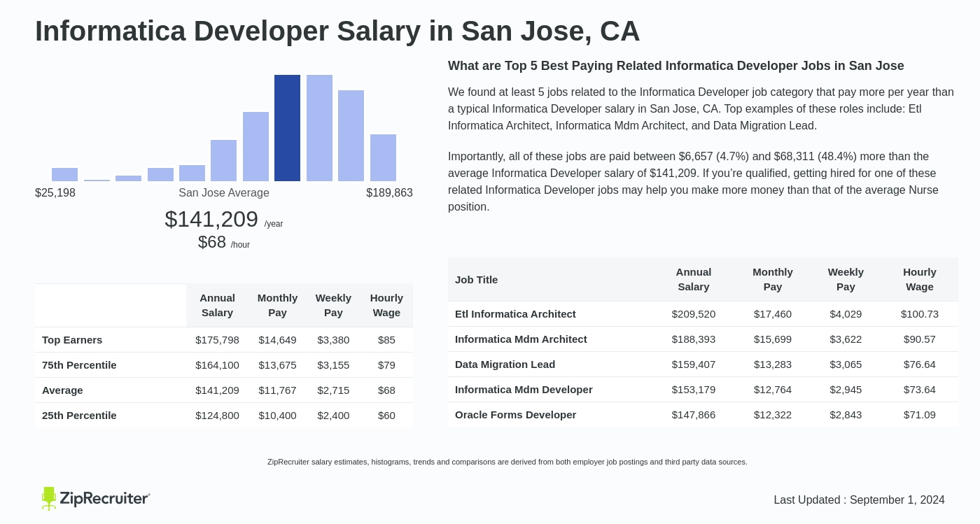This screenshot has height=524, width=980.
Task: Click Informatica Mdm Developer hourly wage $73.64
Action: (920, 389)
